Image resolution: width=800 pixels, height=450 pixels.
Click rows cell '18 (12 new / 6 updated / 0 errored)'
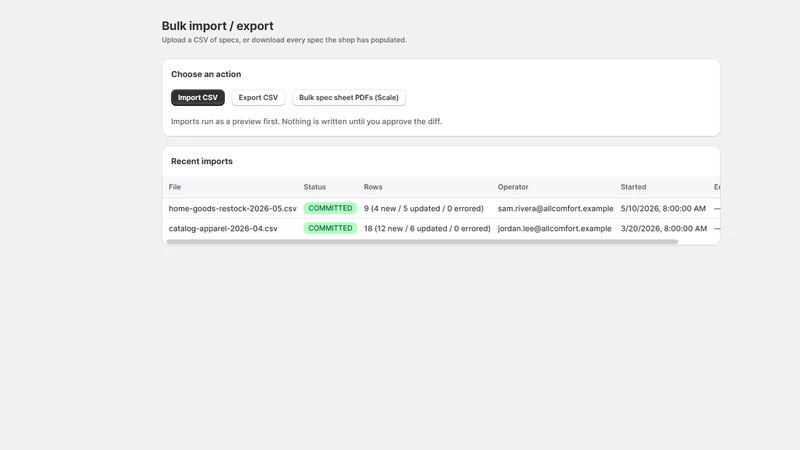427,228
